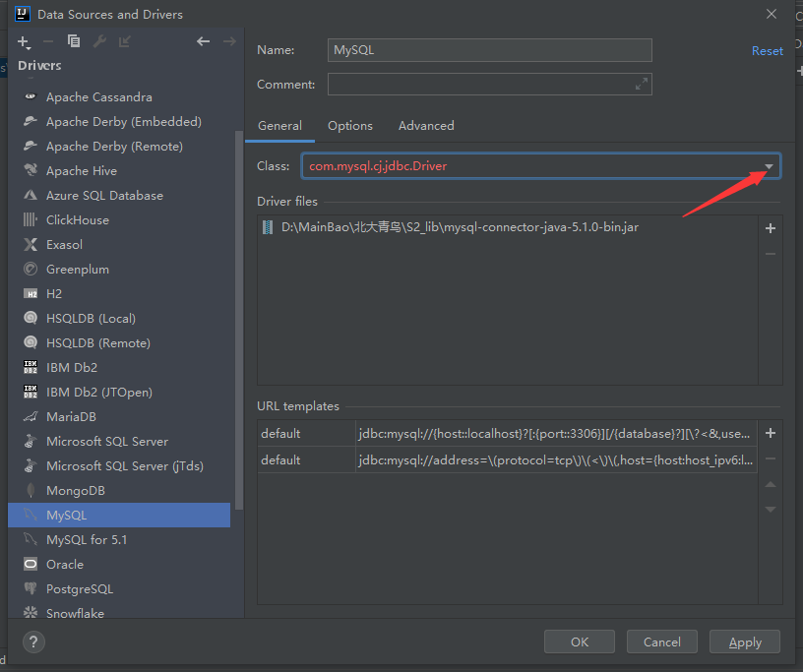Select the Apache Hive driver
The height and width of the screenshot is (672, 803).
click(x=119, y=170)
